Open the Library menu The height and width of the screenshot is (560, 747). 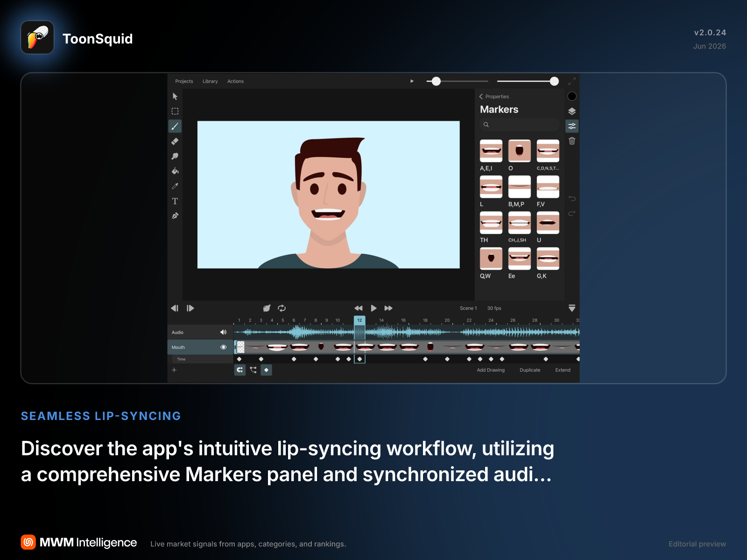(210, 81)
